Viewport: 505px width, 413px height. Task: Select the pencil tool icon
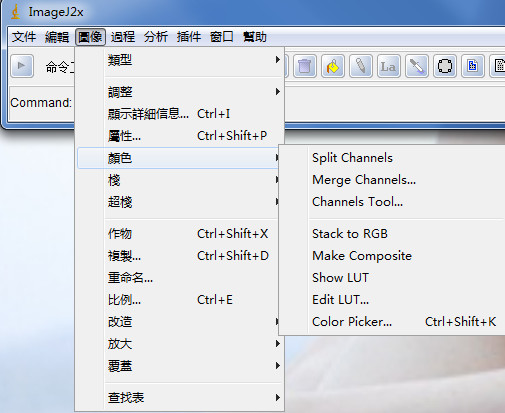coord(361,66)
